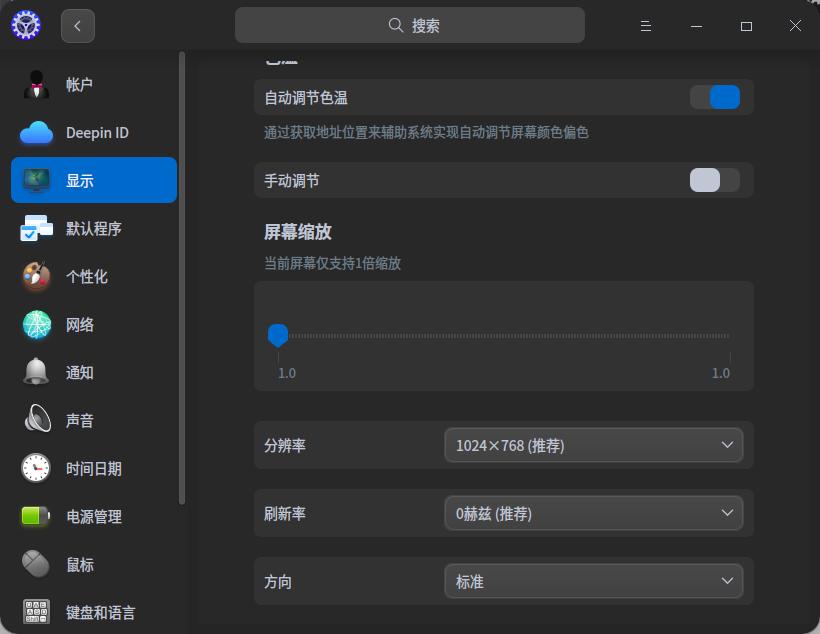Screen dimensions: 820x634
Task: Minimize the settings window
Action: [696, 26]
